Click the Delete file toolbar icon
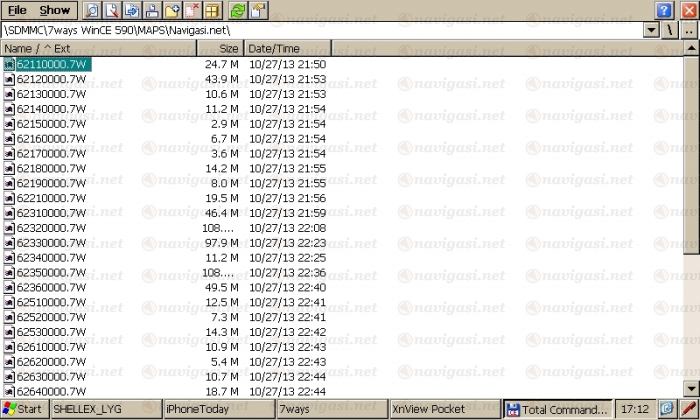This screenshot has width=700, height=420. coord(192,10)
